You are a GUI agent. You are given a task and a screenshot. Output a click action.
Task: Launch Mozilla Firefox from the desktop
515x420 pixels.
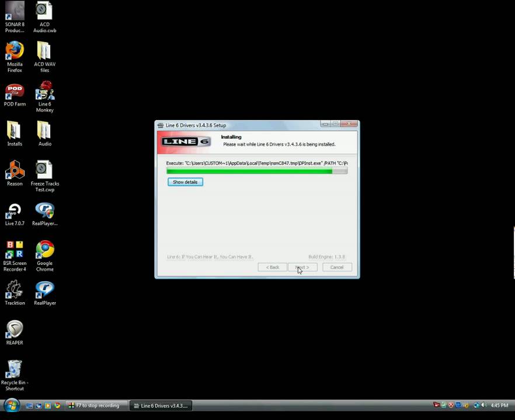[x=15, y=57]
